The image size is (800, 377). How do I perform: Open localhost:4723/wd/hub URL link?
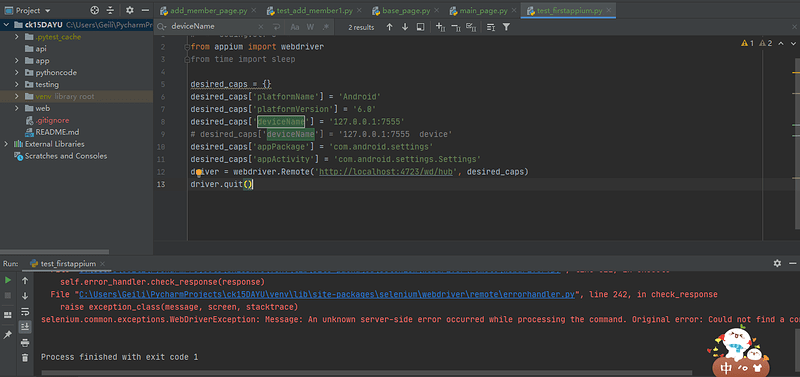386,172
